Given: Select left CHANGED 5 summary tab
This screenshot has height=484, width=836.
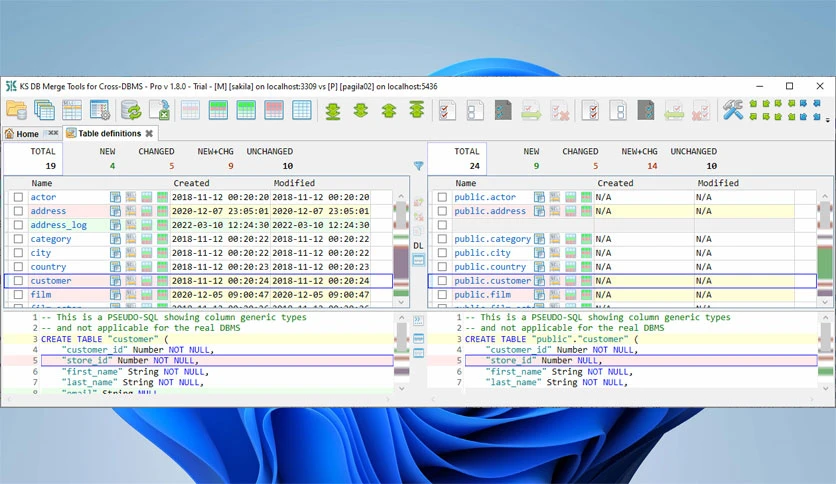Looking at the screenshot, I should pos(156,158).
